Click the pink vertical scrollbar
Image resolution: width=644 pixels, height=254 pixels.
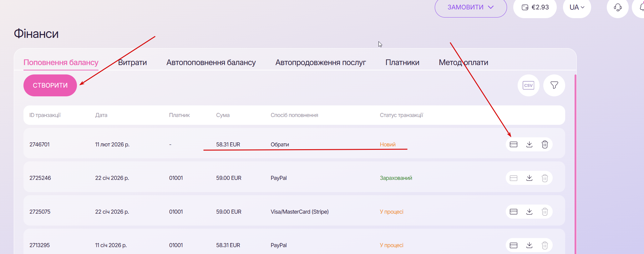pyautogui.click(x=576, y=163)
